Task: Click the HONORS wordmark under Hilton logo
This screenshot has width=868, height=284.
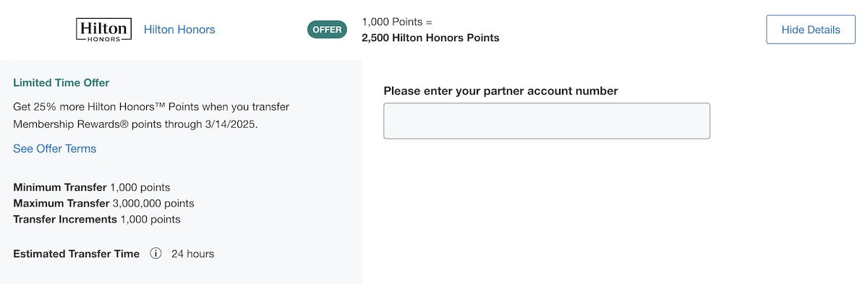Action: [103, 38]
